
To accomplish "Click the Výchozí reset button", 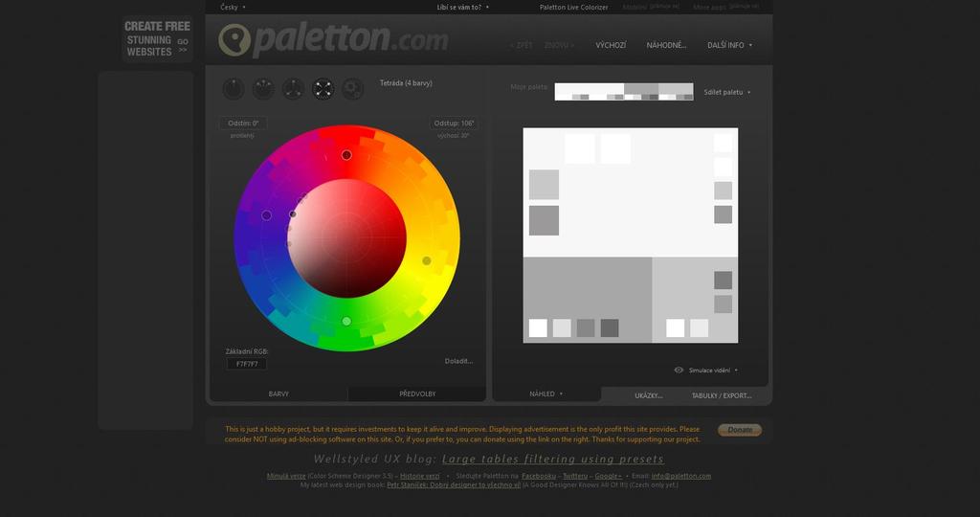I will pyautogui.click(x=611, y=45).
